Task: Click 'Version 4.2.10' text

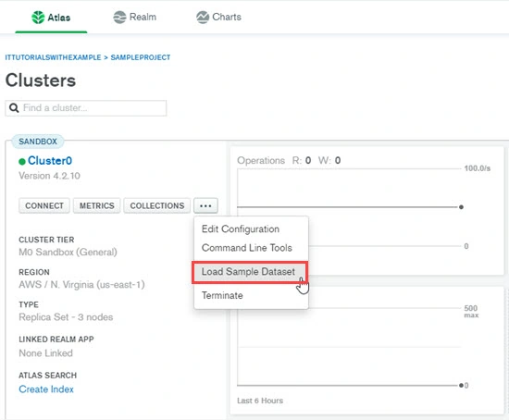Action: point(49,176)
